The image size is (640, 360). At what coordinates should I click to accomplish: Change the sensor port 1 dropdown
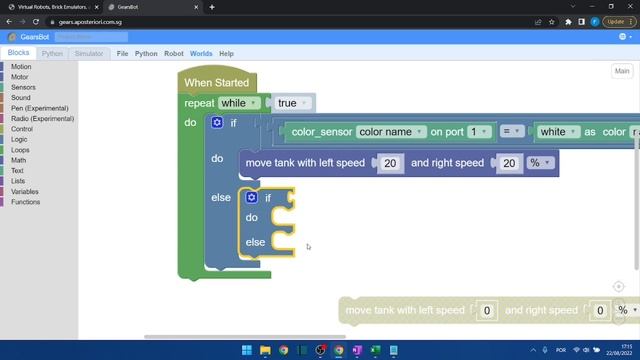point(479,132)
